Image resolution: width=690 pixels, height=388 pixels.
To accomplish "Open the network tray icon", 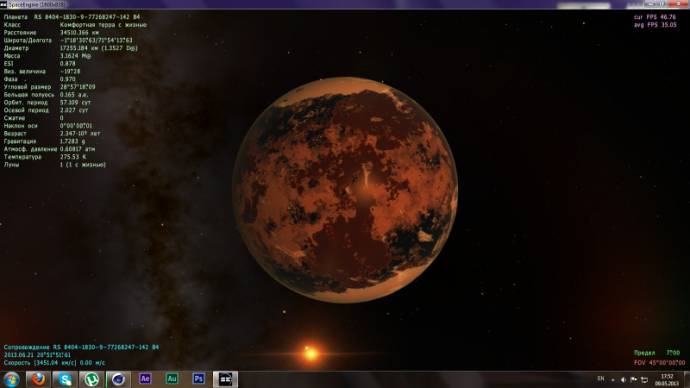I will [644, 380].
